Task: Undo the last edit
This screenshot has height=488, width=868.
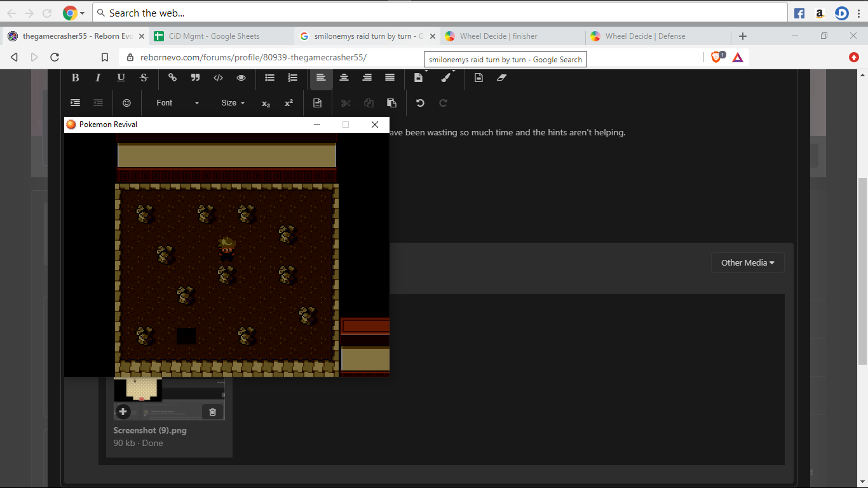Action: click(420, 103)
